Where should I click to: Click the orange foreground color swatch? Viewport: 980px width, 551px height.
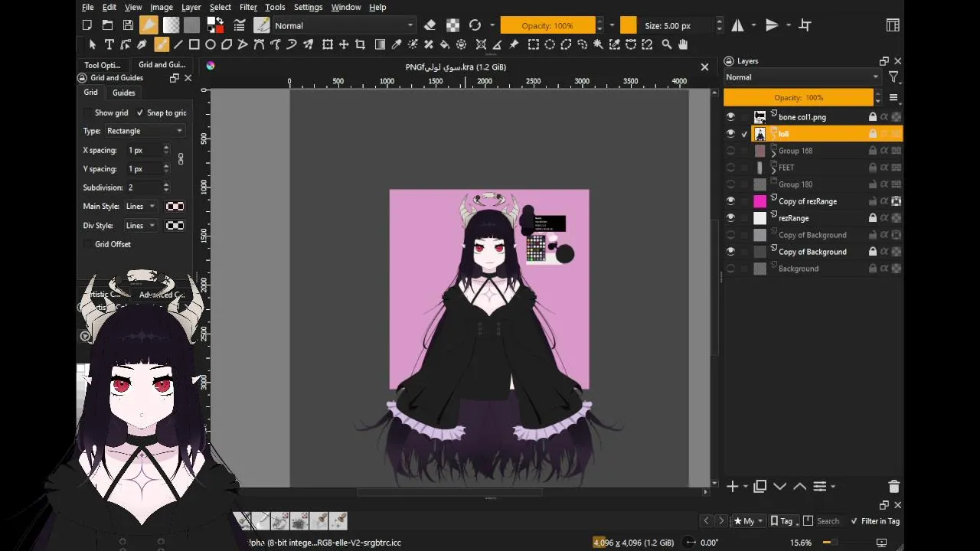pos(628,25)
